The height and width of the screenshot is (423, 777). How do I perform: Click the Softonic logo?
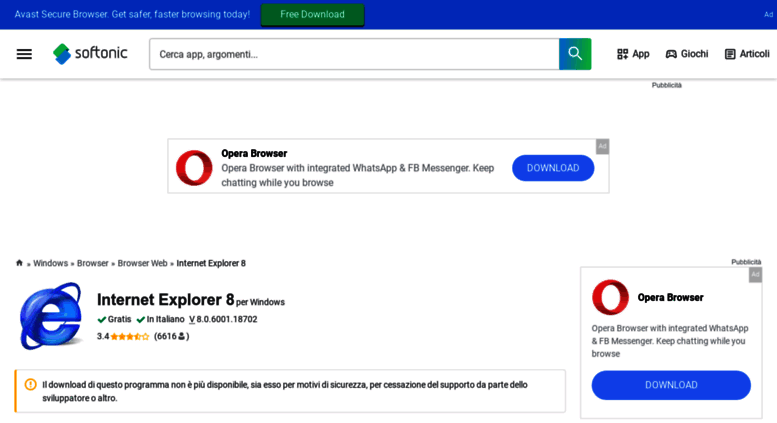(90, 53)
